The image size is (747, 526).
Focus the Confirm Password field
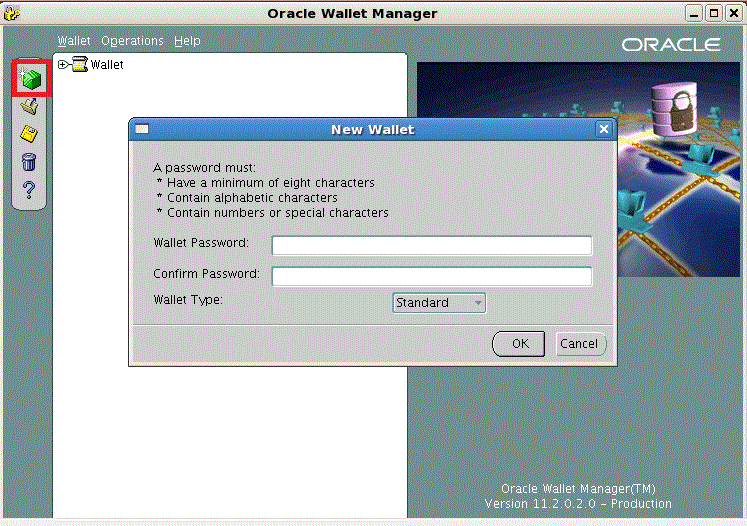pyautogui.click(x=432, y=276)
